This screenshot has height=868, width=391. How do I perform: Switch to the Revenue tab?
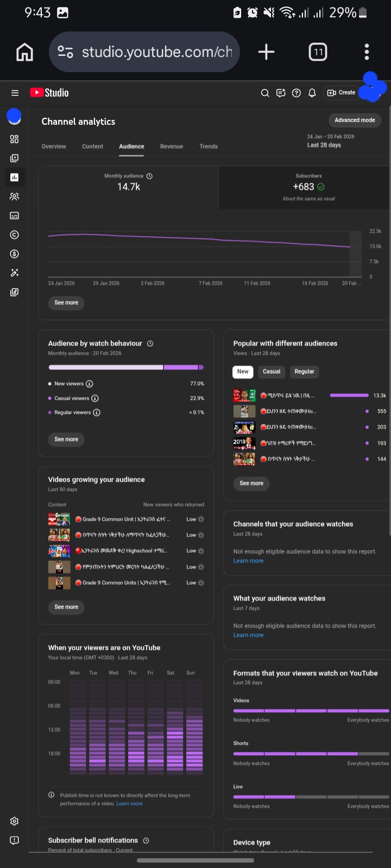pyautogui.click(x=172, y=146)
